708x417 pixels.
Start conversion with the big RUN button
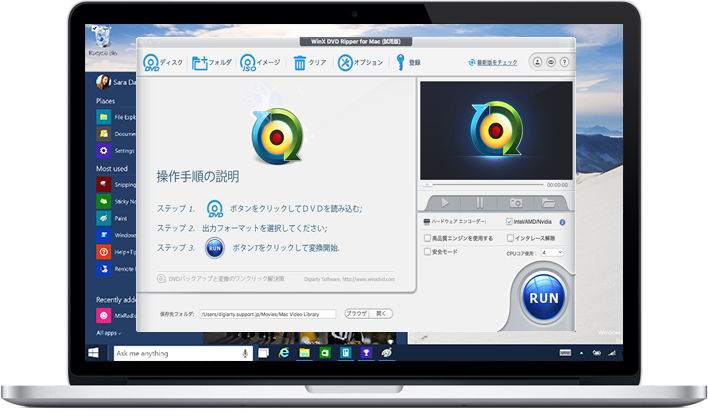pos(543,298)
